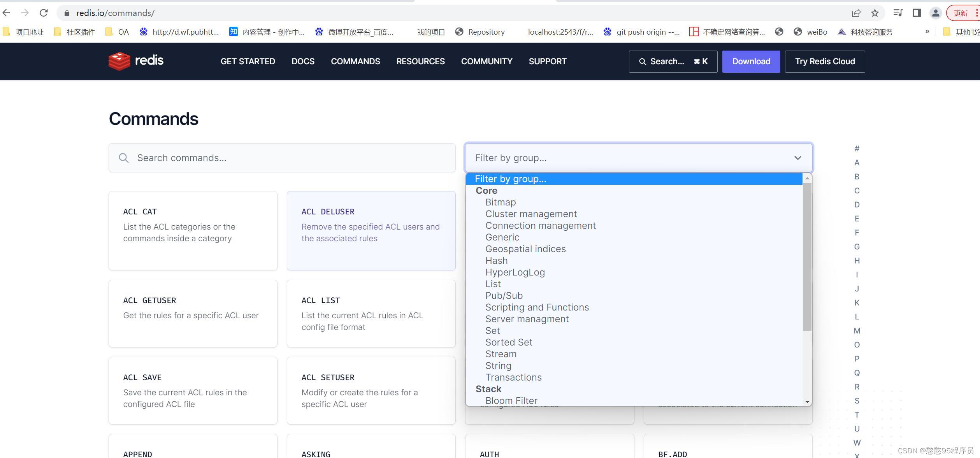
Task: Click the dropdown scroll down arrow
Action: [807, 402]
